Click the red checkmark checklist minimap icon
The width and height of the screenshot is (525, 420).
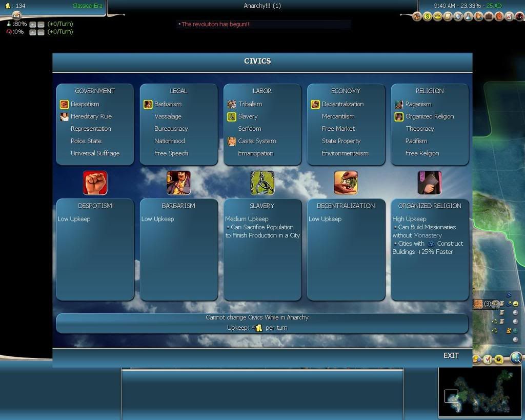488,359
